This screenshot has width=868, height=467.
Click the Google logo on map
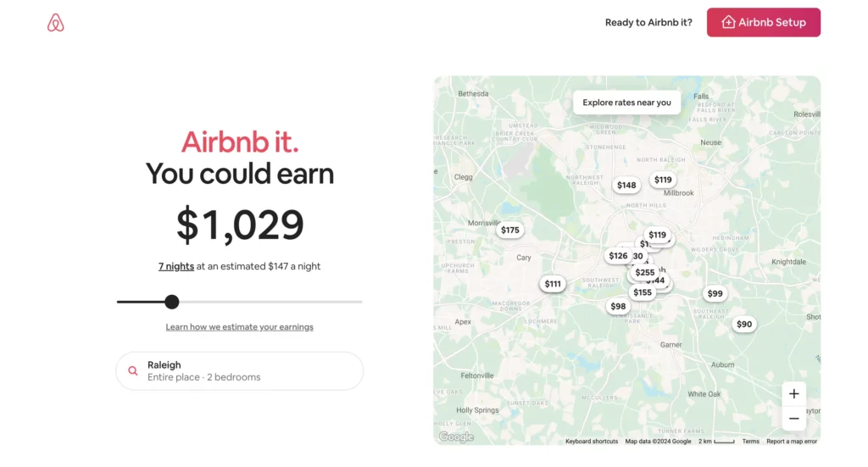coord(456,437)
